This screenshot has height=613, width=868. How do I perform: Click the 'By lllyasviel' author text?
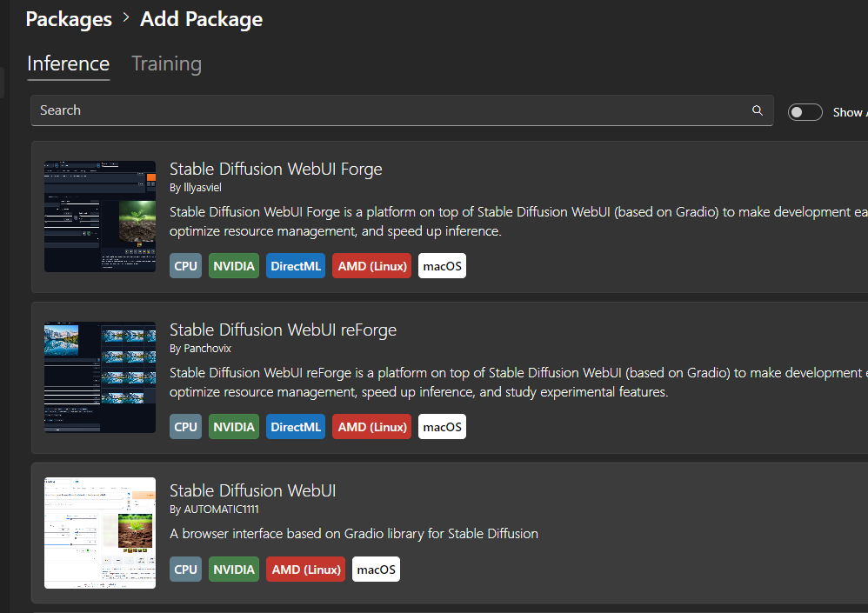[x=196, y=188]
